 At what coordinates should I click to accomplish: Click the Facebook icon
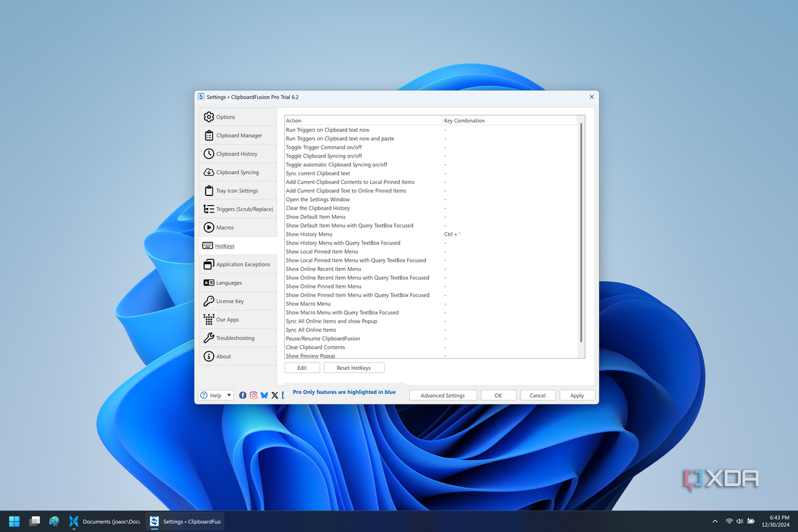(x=243, y=395)
